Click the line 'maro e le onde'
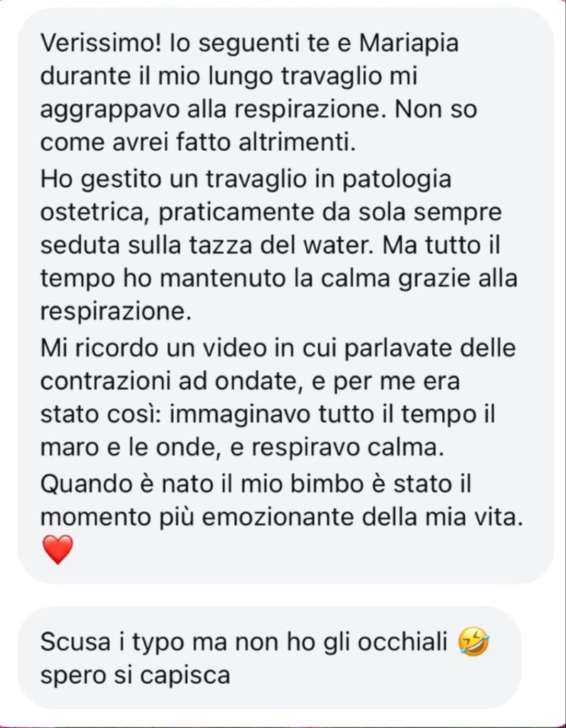566x728 pixels. click(x=242, y=448)
